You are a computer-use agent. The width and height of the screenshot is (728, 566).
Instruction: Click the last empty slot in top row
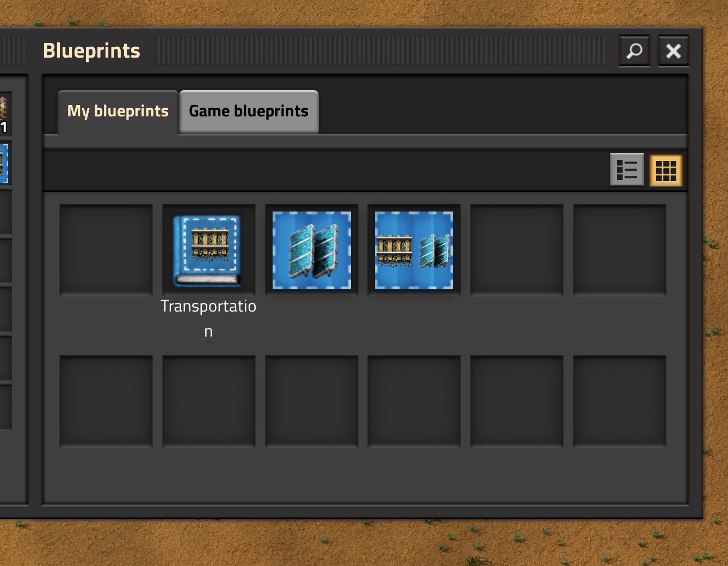pyautogui.click(x=620, y=251)
